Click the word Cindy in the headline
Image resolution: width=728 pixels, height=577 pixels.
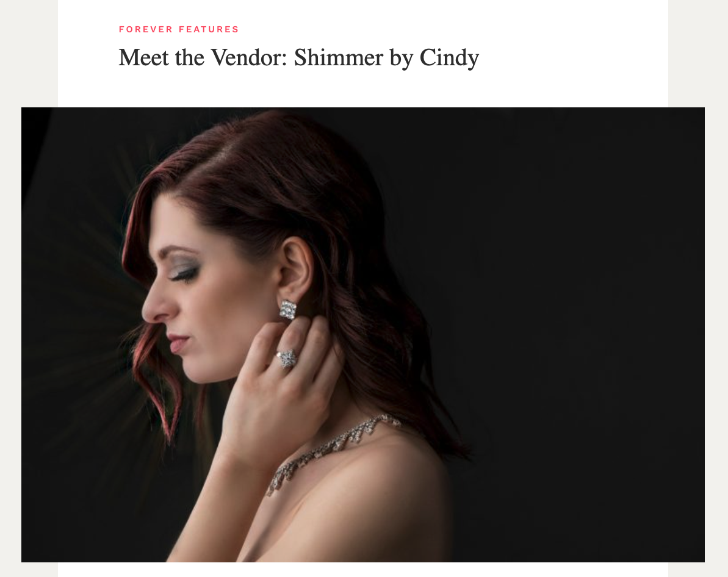[449, 58]
